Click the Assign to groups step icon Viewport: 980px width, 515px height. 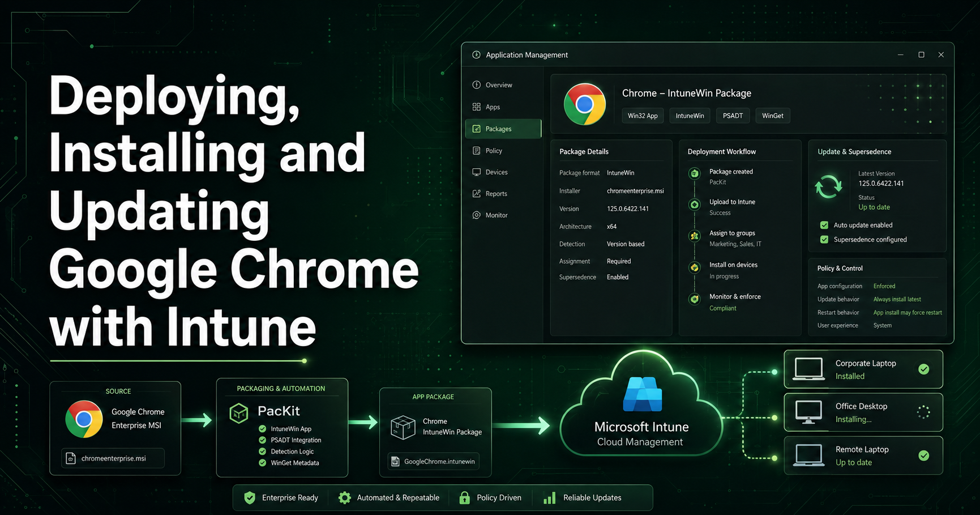tap(694, 236)
